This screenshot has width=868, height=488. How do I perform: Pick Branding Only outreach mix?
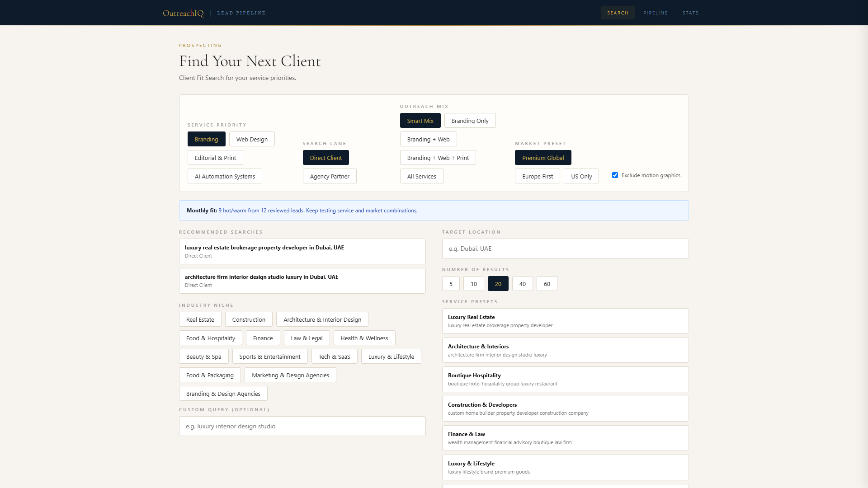click(470, 121)
